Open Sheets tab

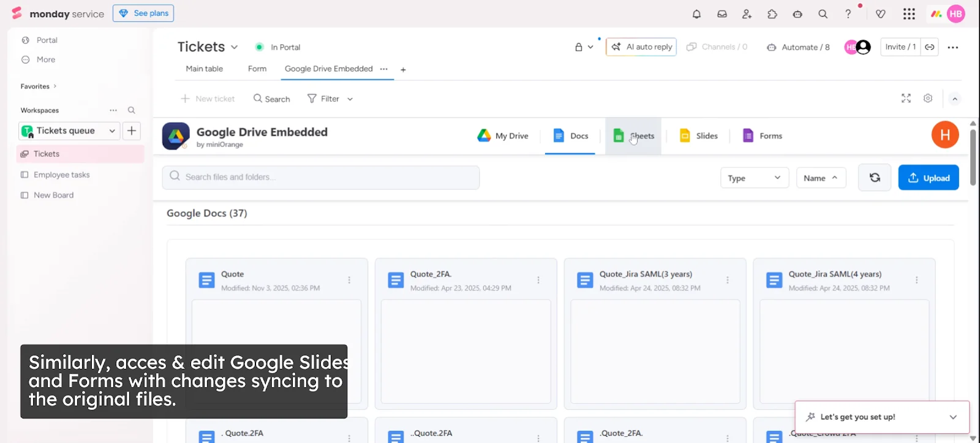pyautogui.click(x=633, y=136)
